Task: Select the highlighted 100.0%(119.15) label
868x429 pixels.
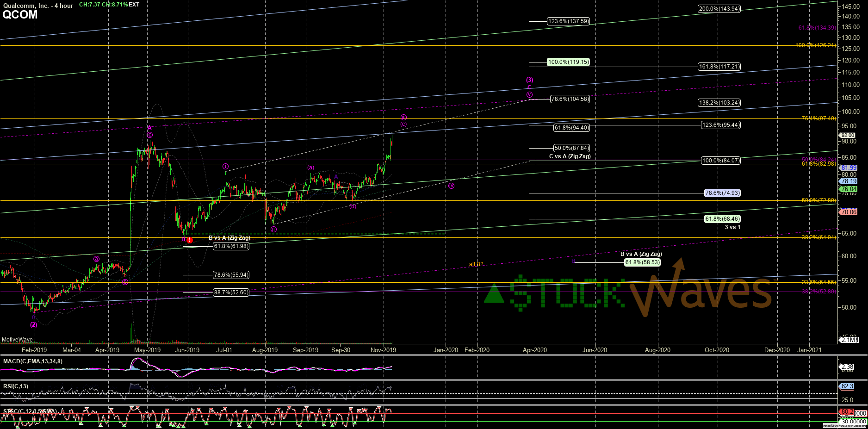Action: tap(569, 62)
